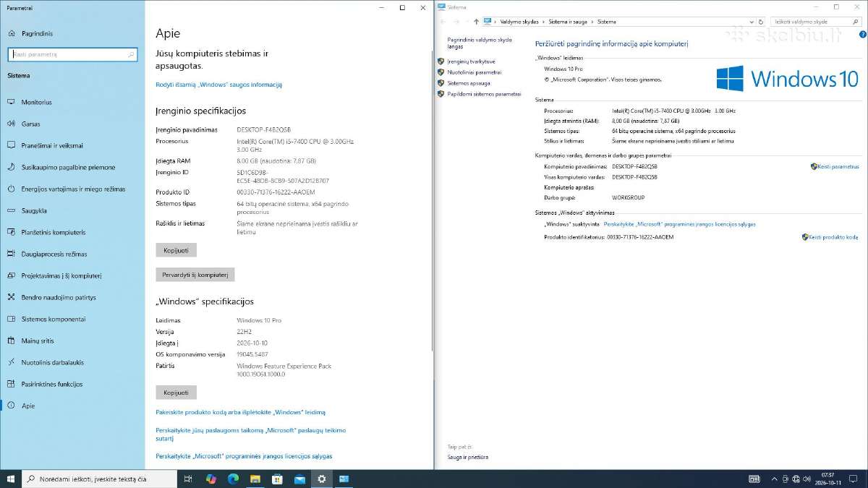The image size is (868, 488).
Task: Focus the Rasti parametrą search field
Action: pos(72,54)
